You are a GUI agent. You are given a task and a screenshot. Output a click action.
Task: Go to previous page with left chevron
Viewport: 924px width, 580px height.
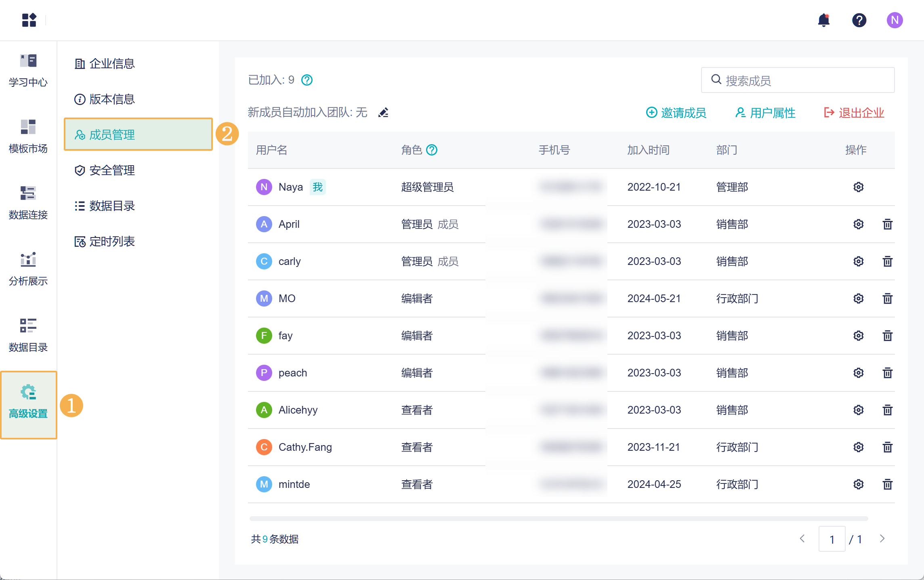[x=802, y=538]
